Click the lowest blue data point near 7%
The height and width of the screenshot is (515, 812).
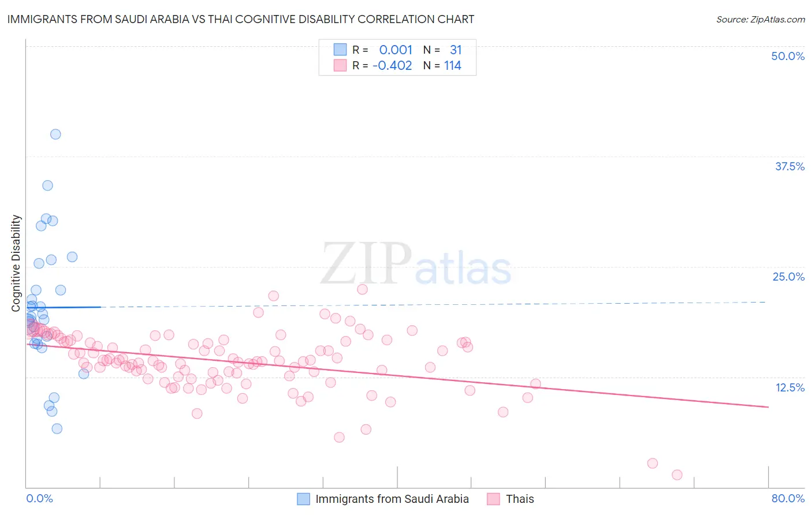tap(57, 428)
